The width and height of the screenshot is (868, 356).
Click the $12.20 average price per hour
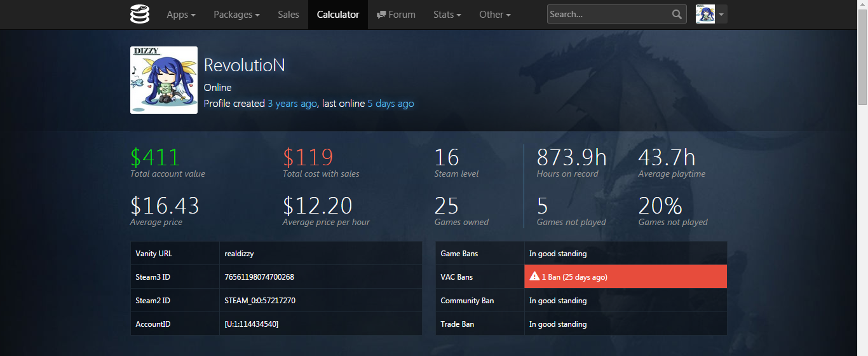(317, 205)
